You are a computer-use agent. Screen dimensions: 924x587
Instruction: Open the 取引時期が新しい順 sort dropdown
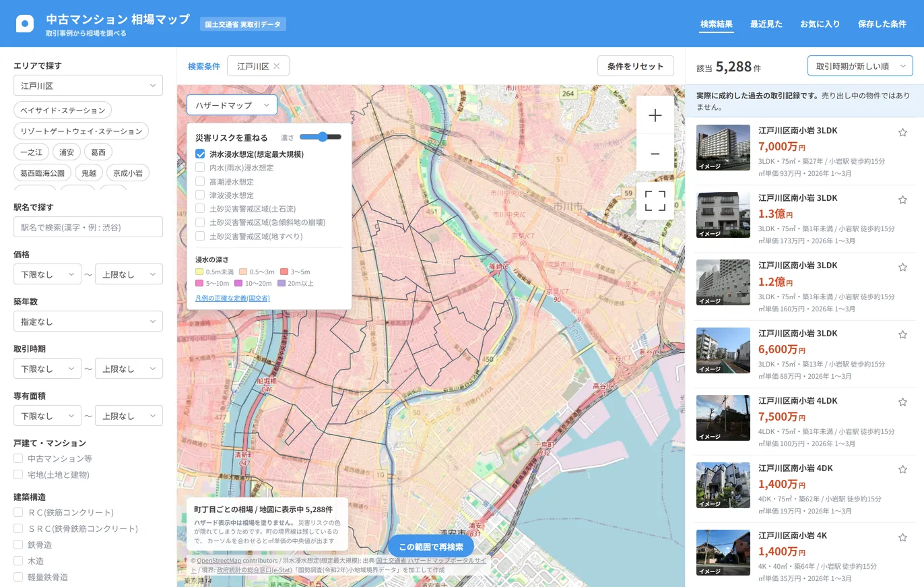point(860,66)
